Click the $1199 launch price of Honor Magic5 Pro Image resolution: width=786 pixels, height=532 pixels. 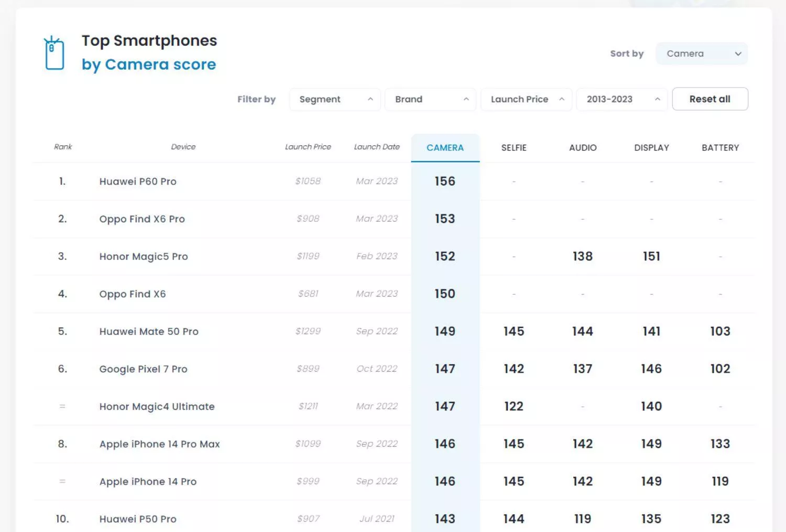(308, 256)
